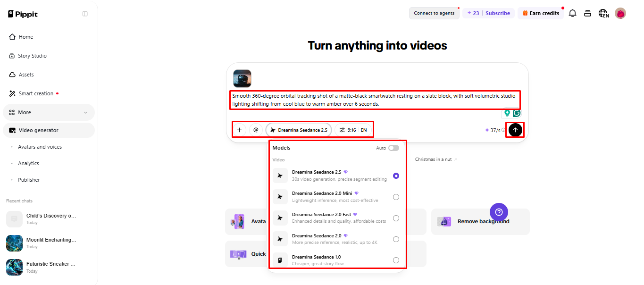Open user profile avatar
Viewport: 644px width, 285px height.
(620, 13)
